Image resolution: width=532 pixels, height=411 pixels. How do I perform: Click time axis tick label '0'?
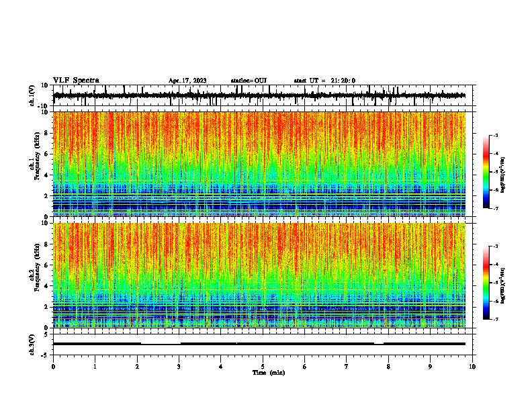[53, 367]
